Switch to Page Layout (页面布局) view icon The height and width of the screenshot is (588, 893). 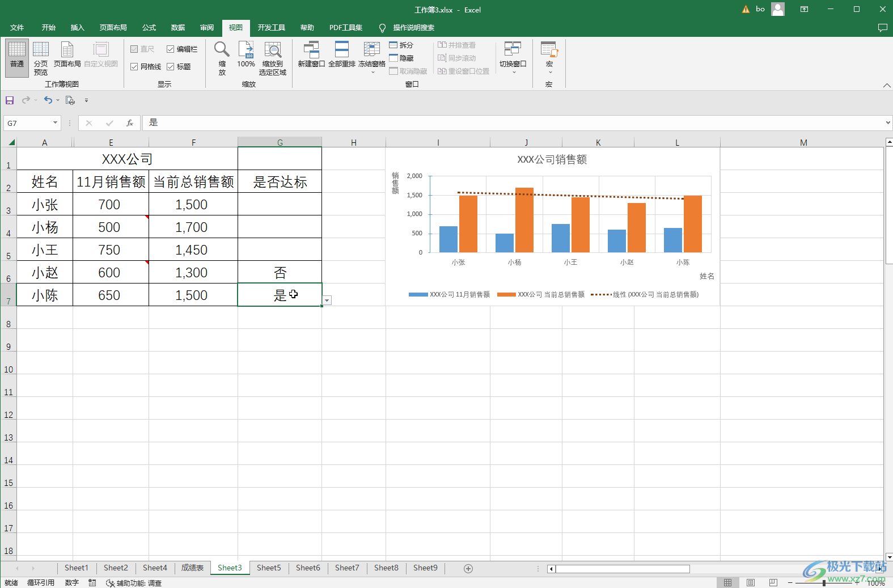[67, 55]
